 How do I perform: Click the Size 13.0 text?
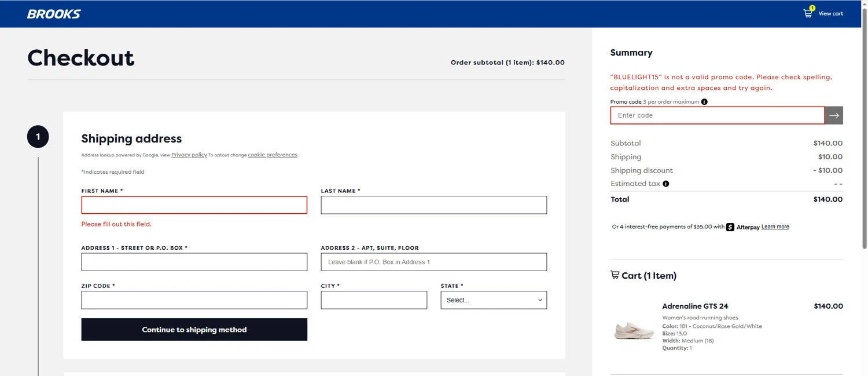tap(675, 334)
